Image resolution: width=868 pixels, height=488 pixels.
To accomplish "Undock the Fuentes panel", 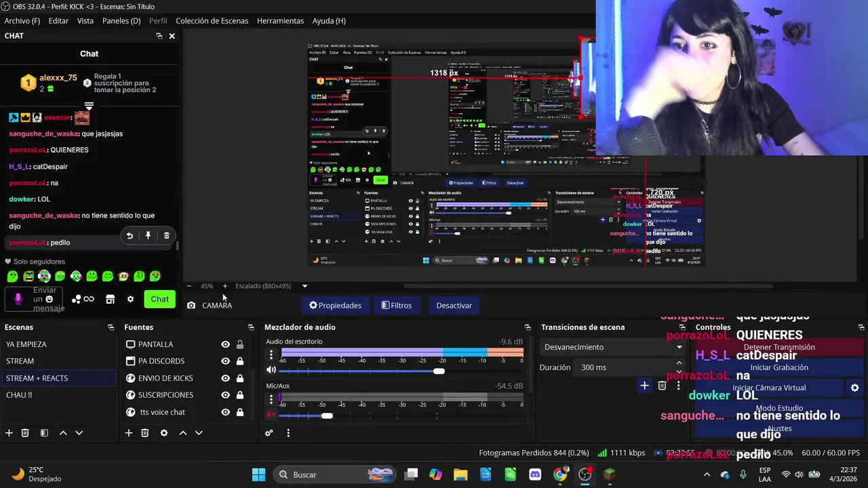I will 251,327.
